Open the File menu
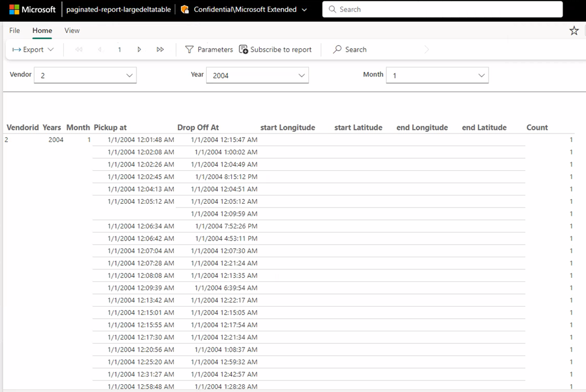 [x=14, y=31]
